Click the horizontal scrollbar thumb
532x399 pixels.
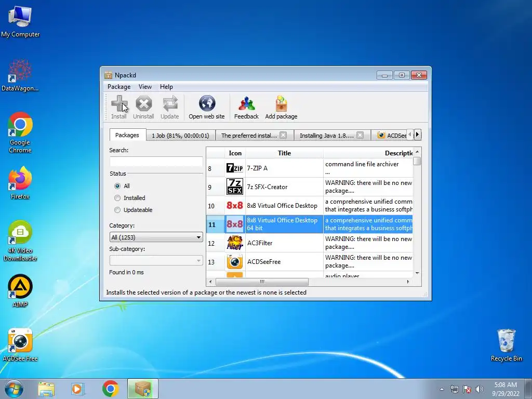pos(262,282)
